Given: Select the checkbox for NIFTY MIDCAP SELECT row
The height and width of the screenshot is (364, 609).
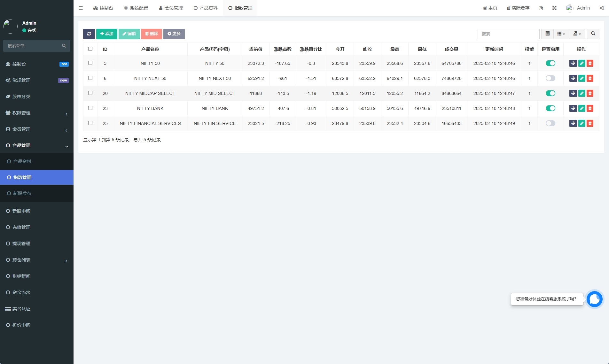Looking at the screenshot, I should pos(90,93).
